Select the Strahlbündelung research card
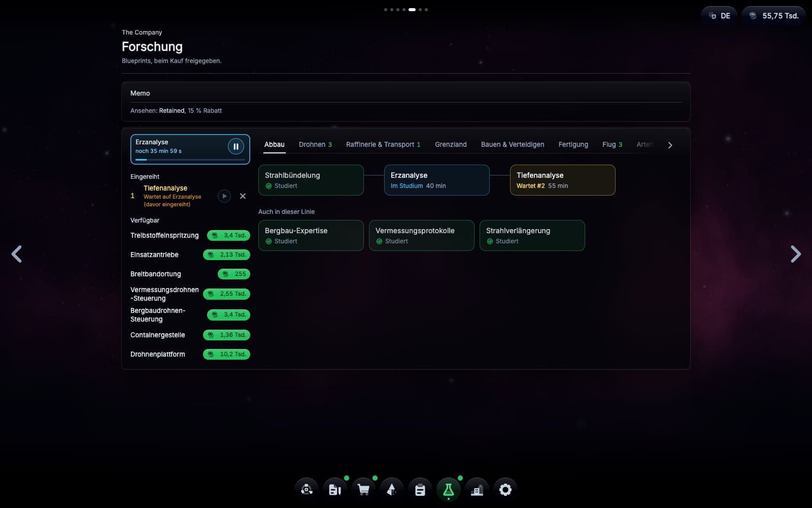 [x=311, y=180]
